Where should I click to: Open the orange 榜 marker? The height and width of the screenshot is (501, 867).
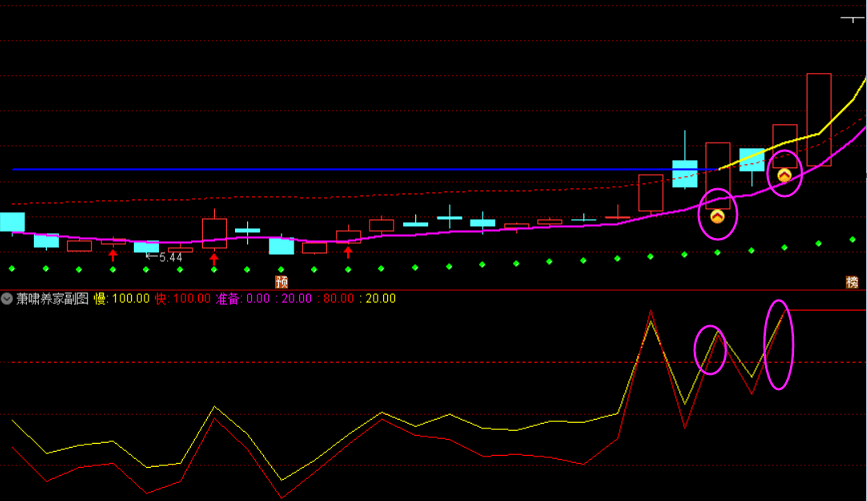[852, 283]
